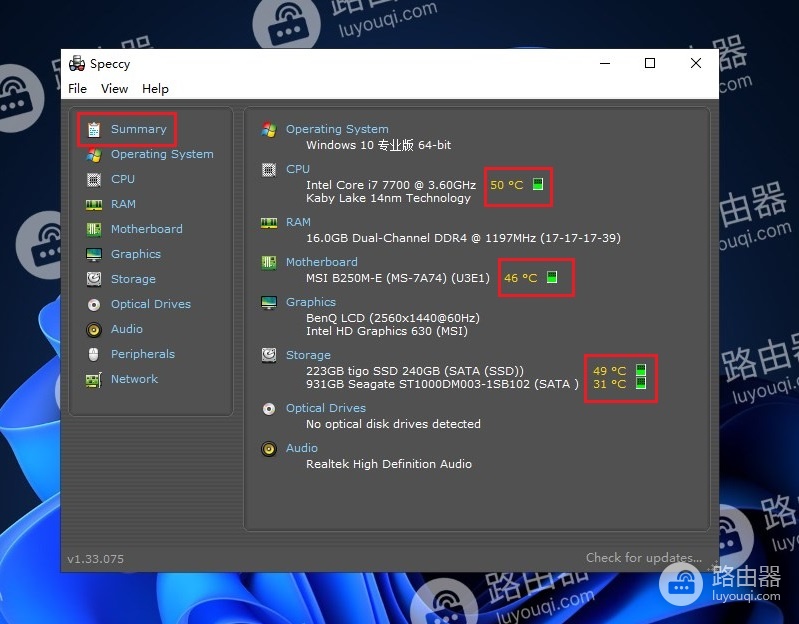Screen dimensions: 799x624
Task: Click the summary panel Graphics monitor icon
Action: click(x=269, y=303)
